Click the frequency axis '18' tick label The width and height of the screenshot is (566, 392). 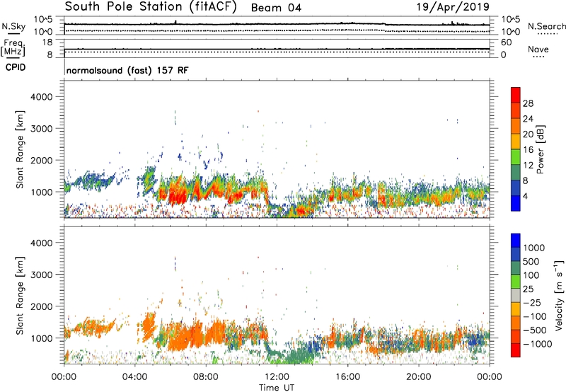coord(47,42)
